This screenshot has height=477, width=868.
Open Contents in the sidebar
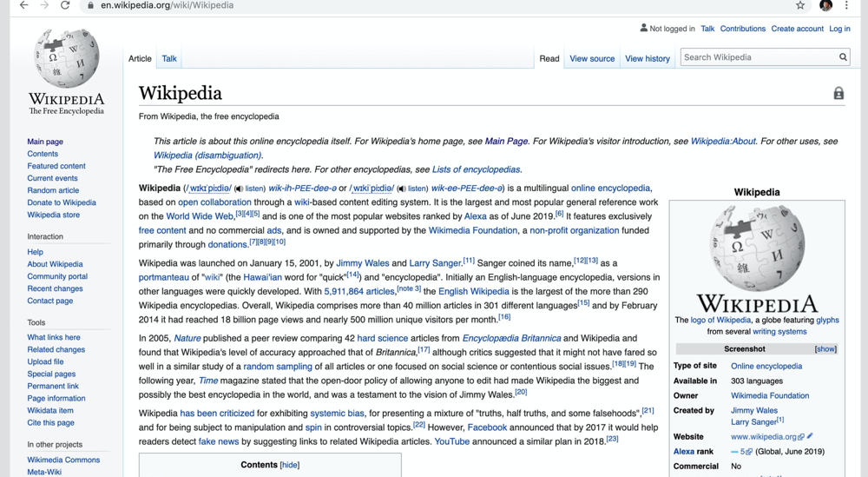coord(43,154)
